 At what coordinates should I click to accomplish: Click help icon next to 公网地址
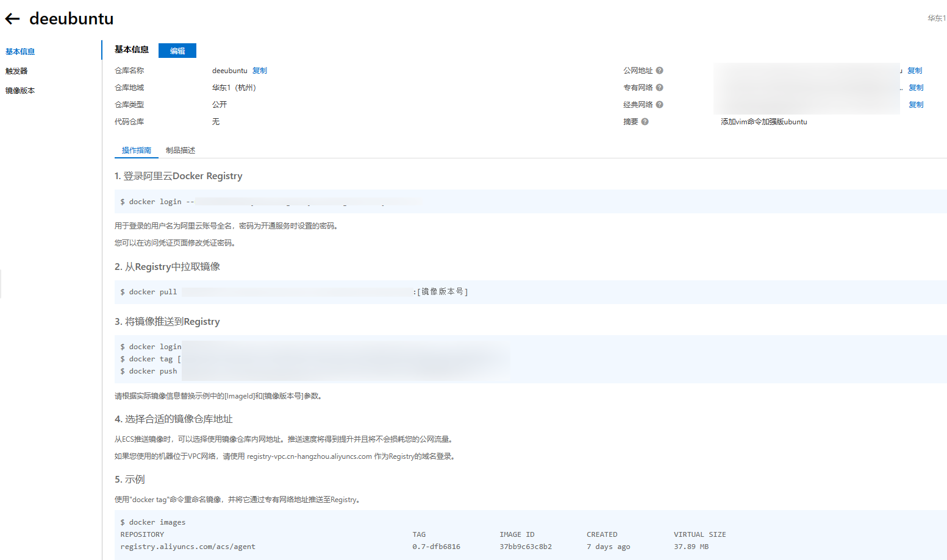pyautogui.click(x=659, y=71)
